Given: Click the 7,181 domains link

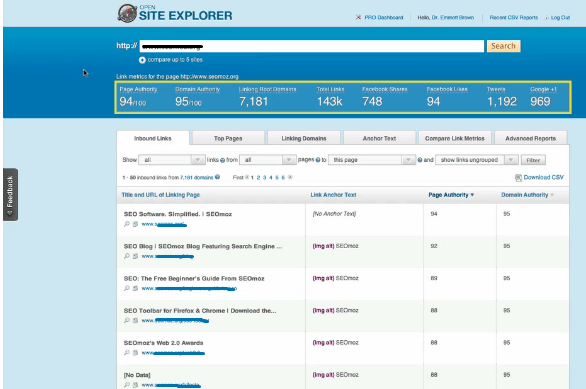Looking at the screenshot, I should coord(197,177).
